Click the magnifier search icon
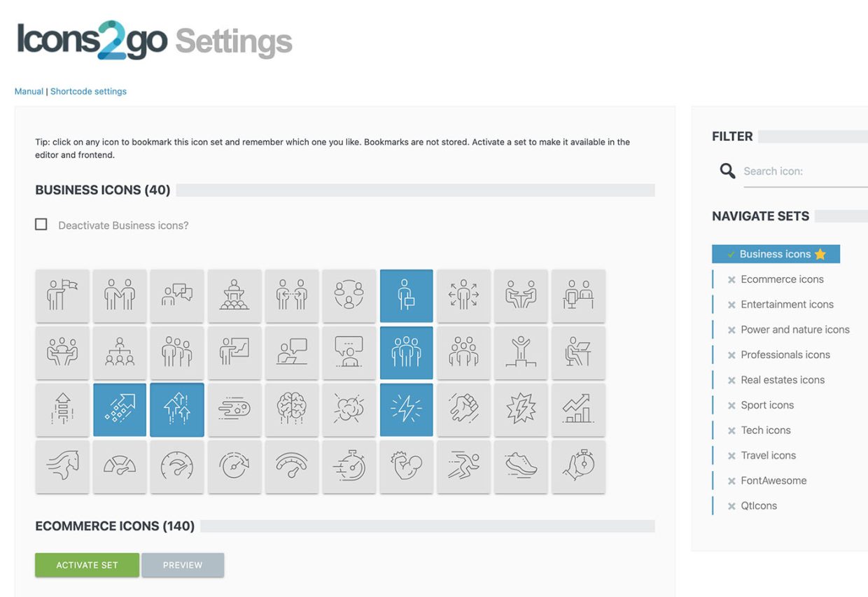Image resolution: width=868 pixels, height=597 pixels. pos(727,171)
